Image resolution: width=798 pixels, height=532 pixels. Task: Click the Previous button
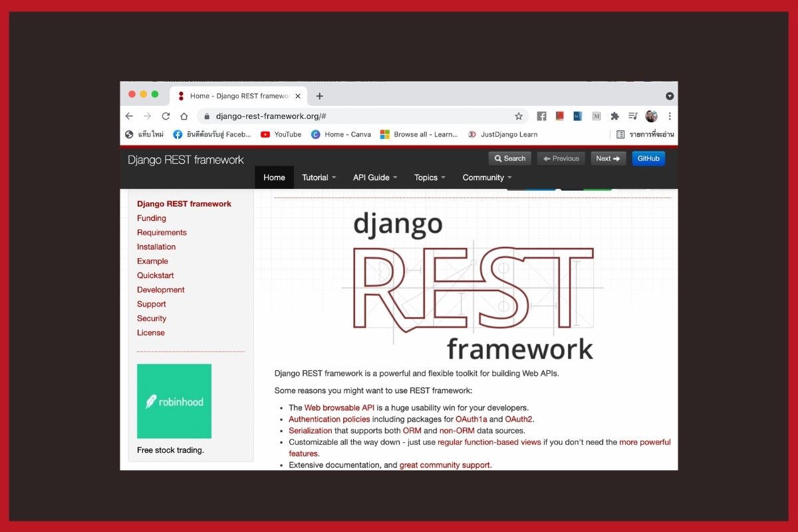point(561,158)
